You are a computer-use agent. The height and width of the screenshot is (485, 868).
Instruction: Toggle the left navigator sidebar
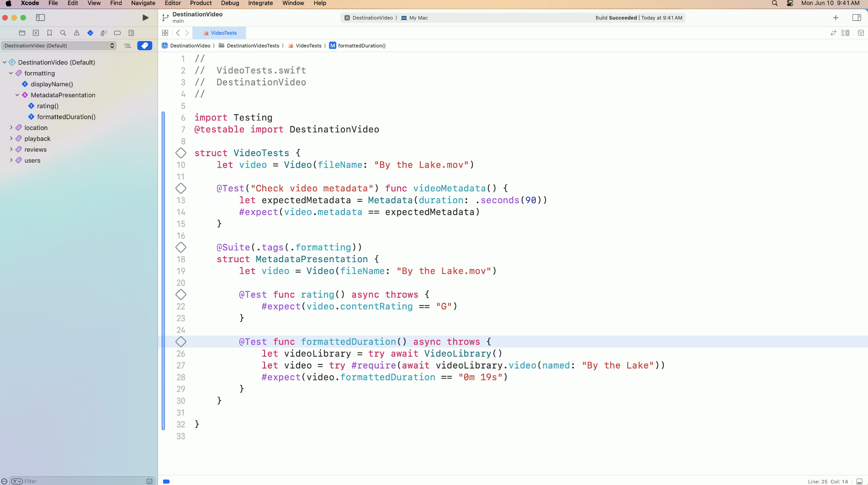40,18
